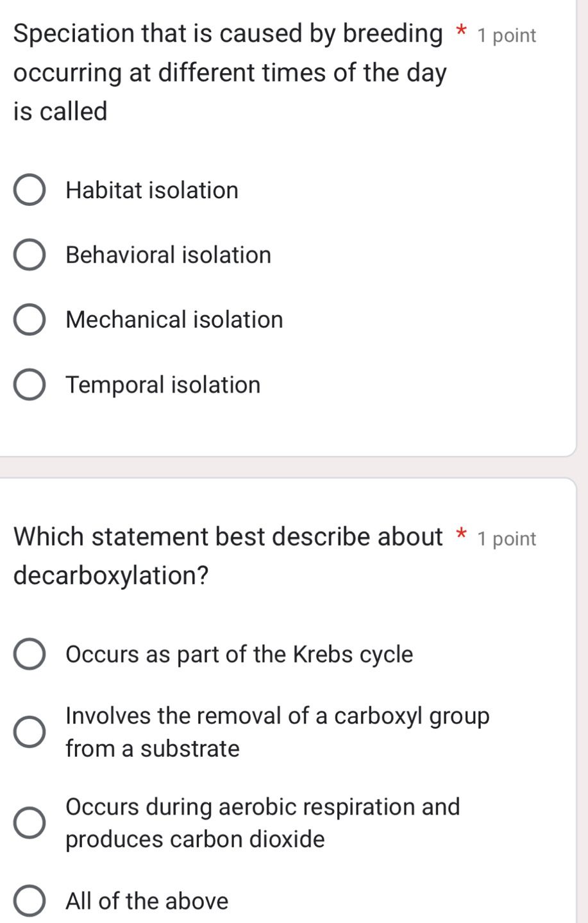The height and width of the screenshot is (923, 588).
Task: Choose 'Involves the removal of a carboxyl group'
Action: 29,731
